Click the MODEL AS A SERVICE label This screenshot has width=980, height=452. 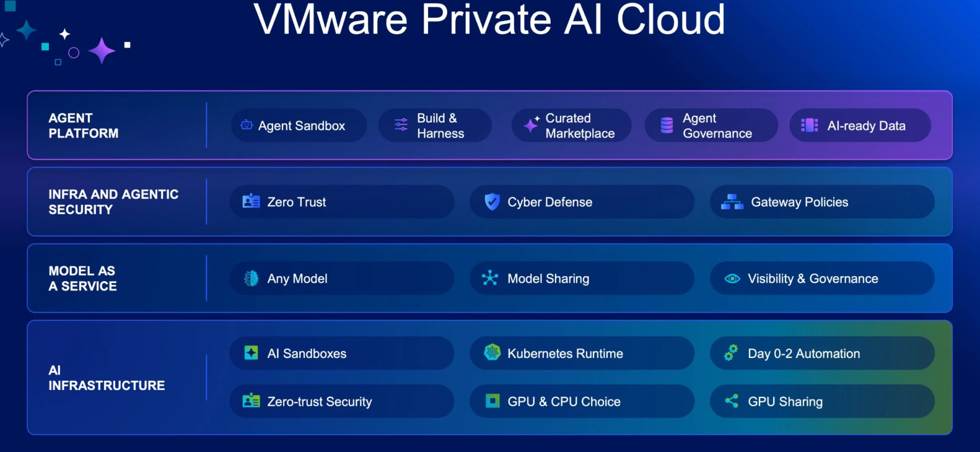83,279
